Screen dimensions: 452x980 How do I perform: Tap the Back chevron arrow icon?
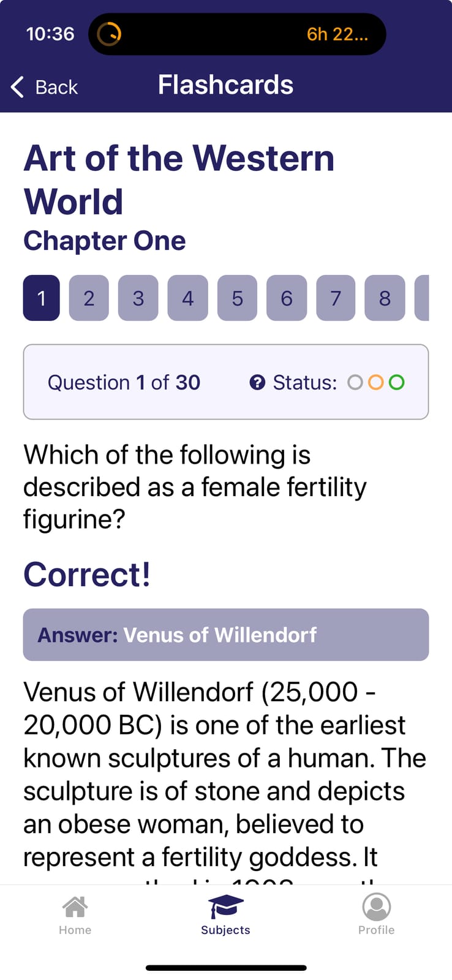click(x=17, y=87)
